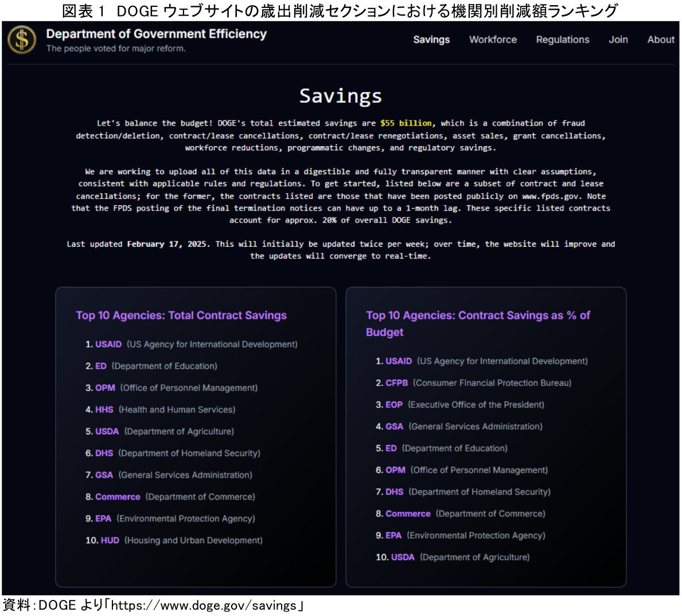The image size is (682, 616).
Task: Open the About page from navigation
Action: (660, 40)
